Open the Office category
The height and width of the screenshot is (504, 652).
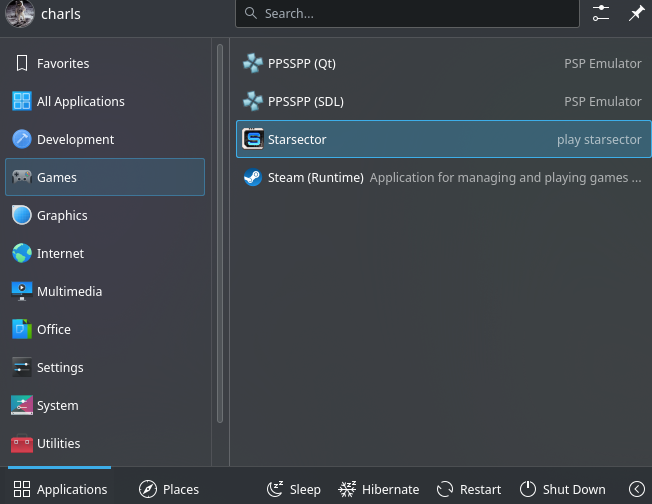(105, 329)
